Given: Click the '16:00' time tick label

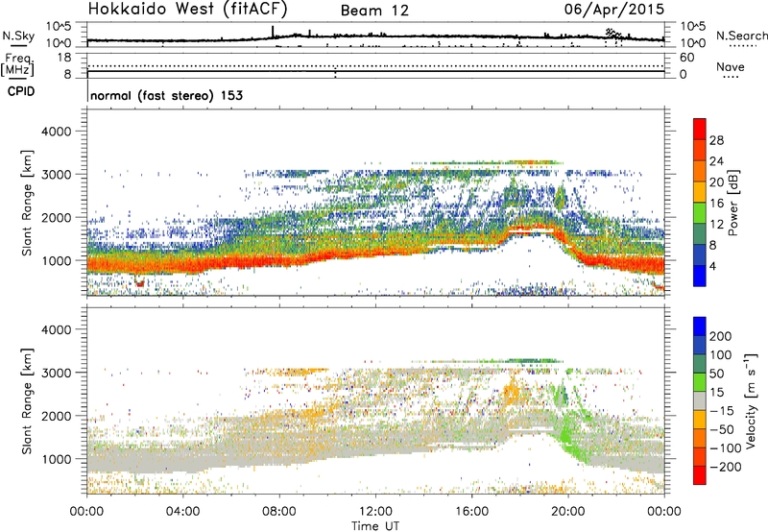Looking at the screenshot, I should pos(471,512).
